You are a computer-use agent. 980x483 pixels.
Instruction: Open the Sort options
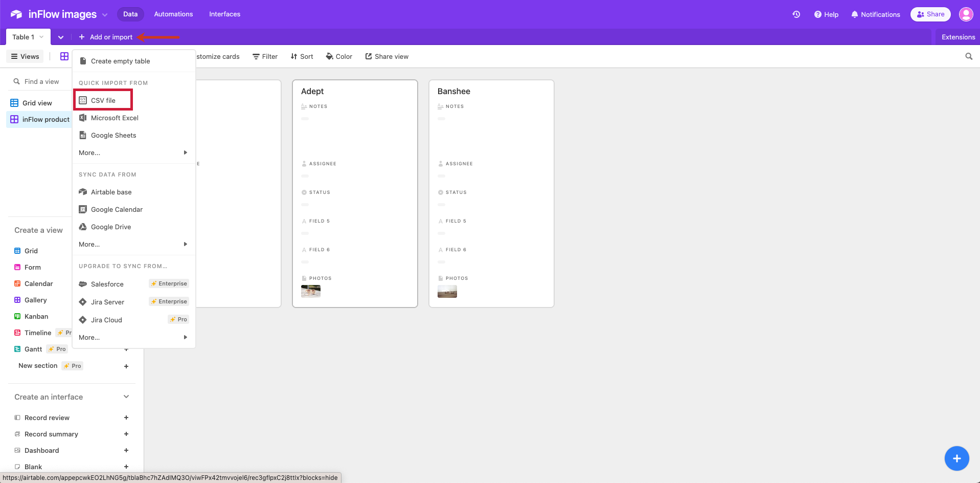point(302,56)
